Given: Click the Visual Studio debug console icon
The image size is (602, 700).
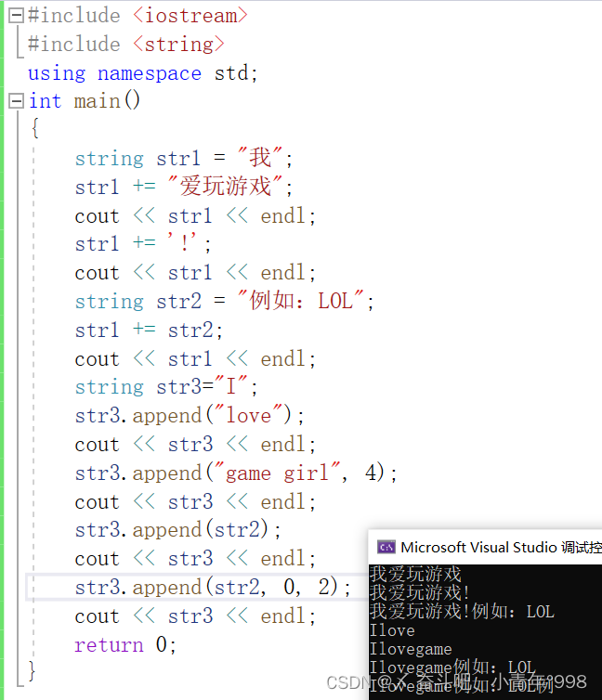Looking at the screenshot, I should [386, 547].
